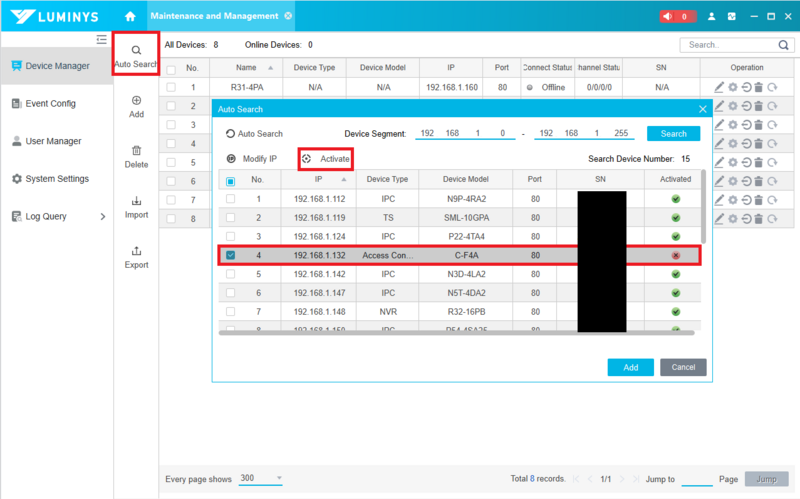Screen dimensions: 800x499
Task: Go to last page pagination arrow
Action: (x=636, y=479)
